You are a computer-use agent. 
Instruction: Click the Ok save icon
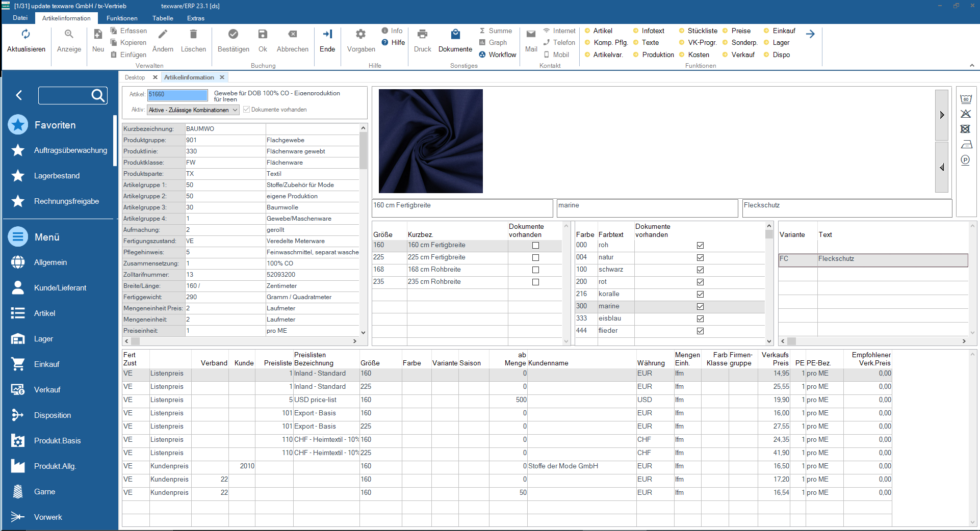point(263,34)
